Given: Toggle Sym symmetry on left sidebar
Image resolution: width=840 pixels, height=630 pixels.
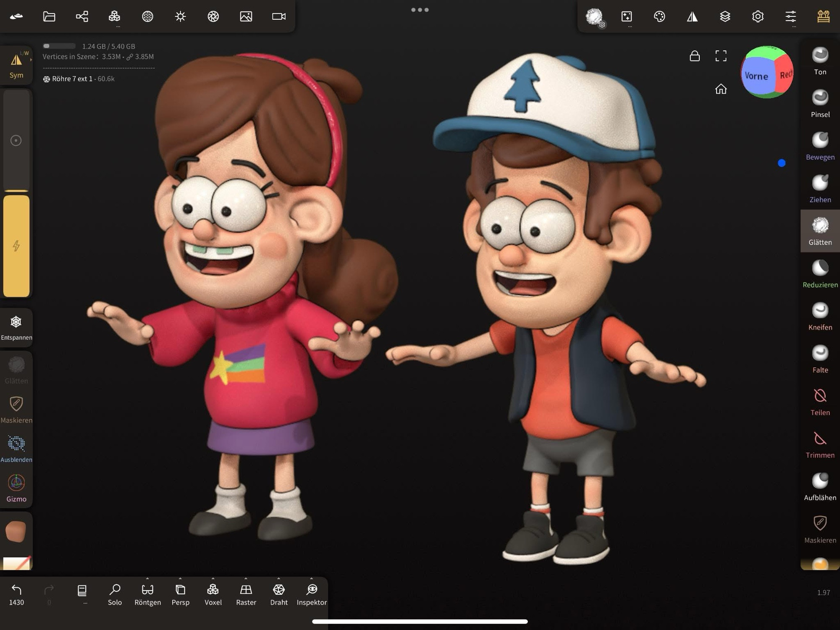Looking at the screenshot, I should click(16, 66).
